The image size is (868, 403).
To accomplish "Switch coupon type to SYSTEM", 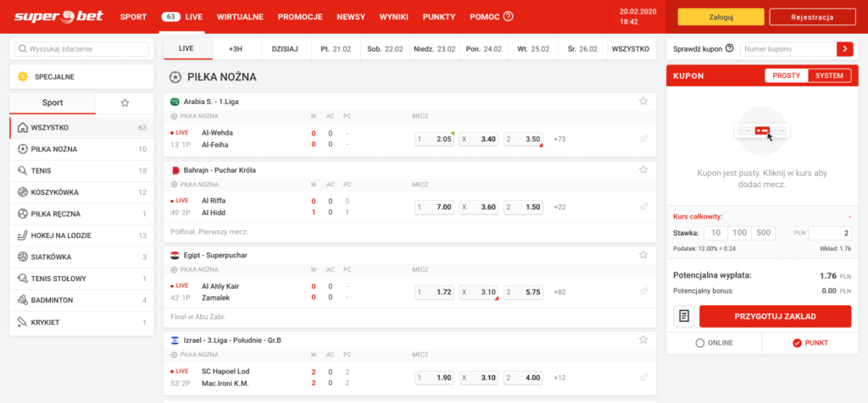I will click(829, 75).
